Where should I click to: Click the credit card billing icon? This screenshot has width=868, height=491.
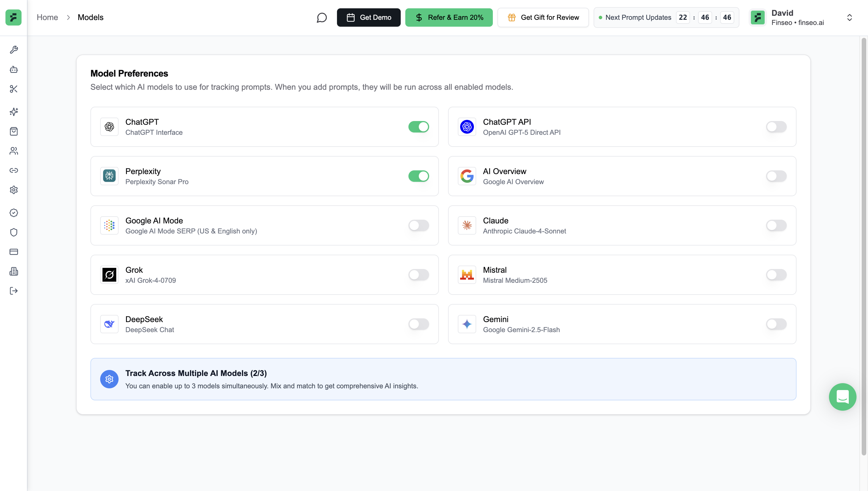[13, 252]
